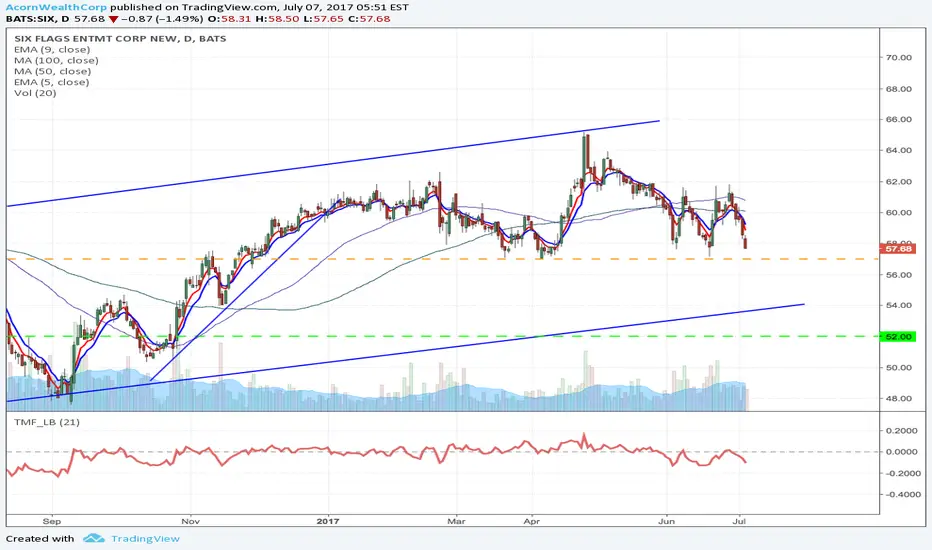Viewport: 932px width, 550px height.
Task: Click the green 52.00 price level tag
Action: [899, 337]
